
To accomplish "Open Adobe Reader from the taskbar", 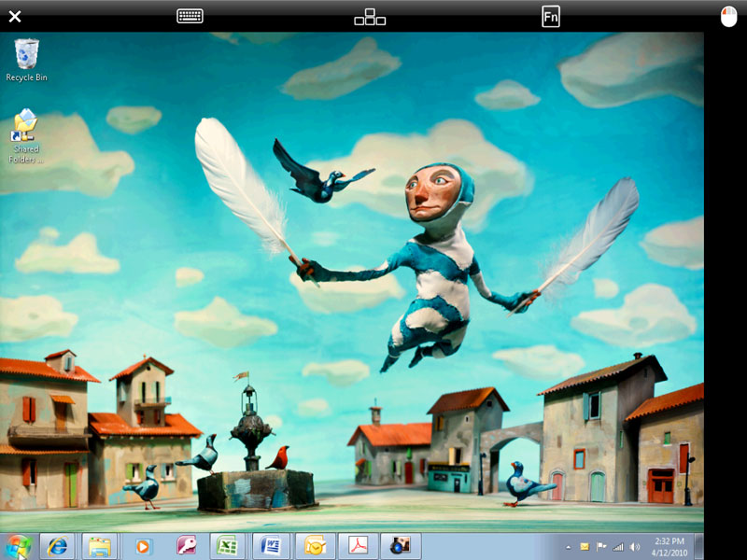I will pyautogui.click(x=358, y=546).
